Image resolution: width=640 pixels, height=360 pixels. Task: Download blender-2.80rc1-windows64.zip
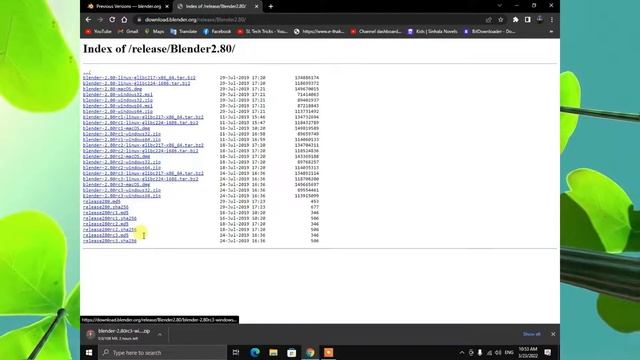[x=122, y=140]
